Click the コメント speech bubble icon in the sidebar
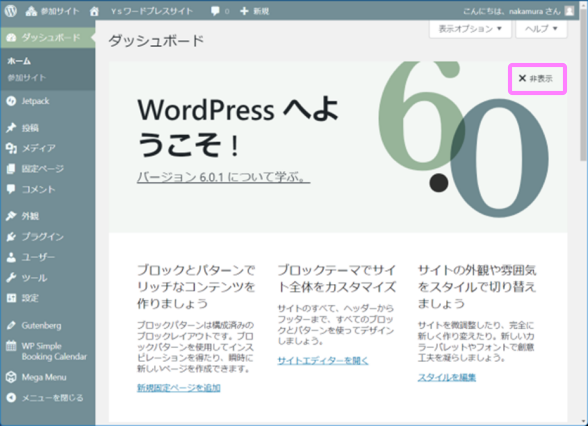 [x=11, y=189]
